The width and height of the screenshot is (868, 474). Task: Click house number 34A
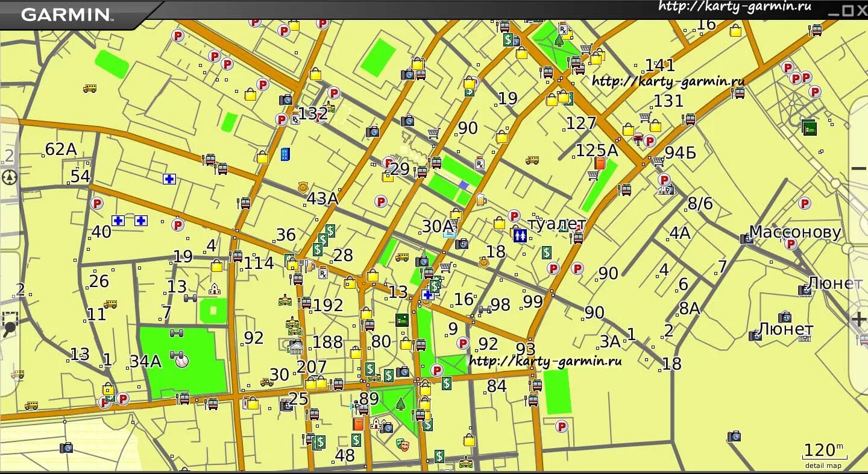[145, 361]
